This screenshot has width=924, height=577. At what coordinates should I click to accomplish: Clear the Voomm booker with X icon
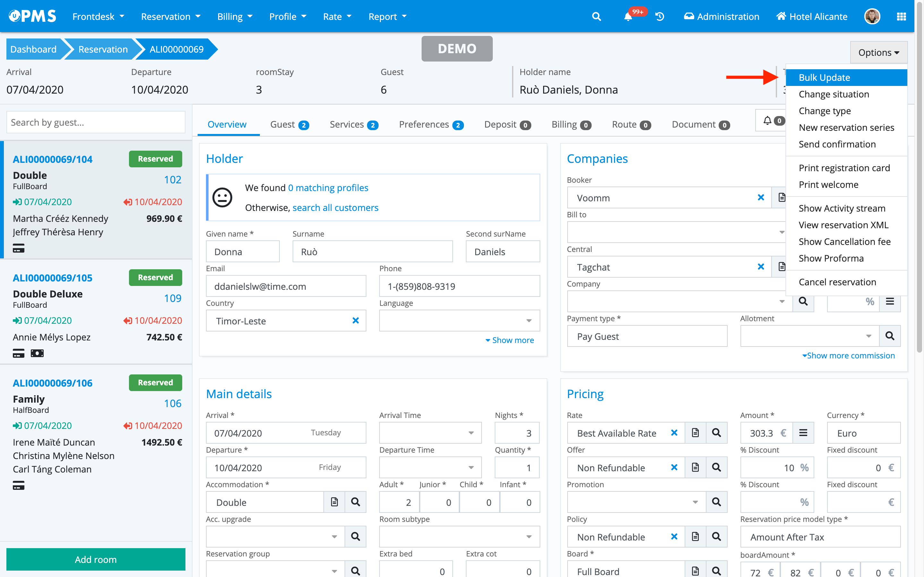click(761, 197)
